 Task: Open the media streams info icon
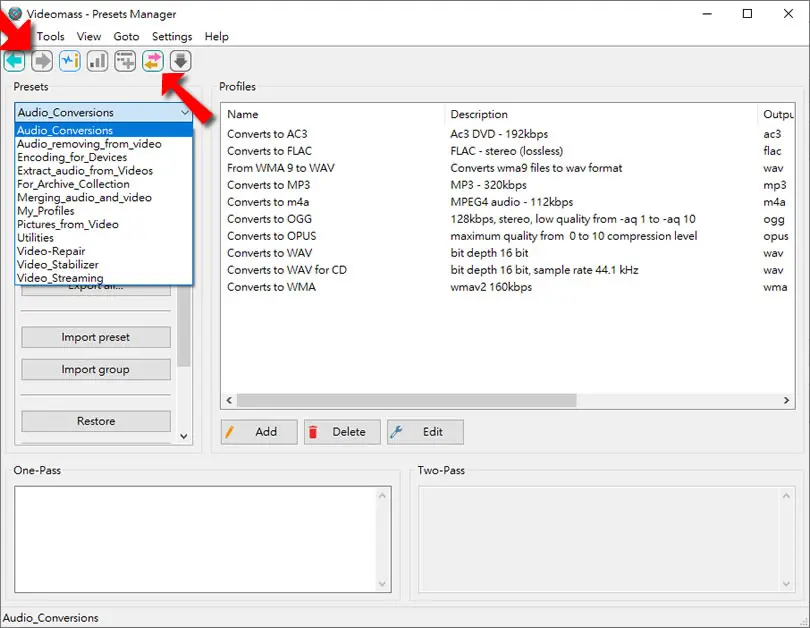click(x=70, y=61)
